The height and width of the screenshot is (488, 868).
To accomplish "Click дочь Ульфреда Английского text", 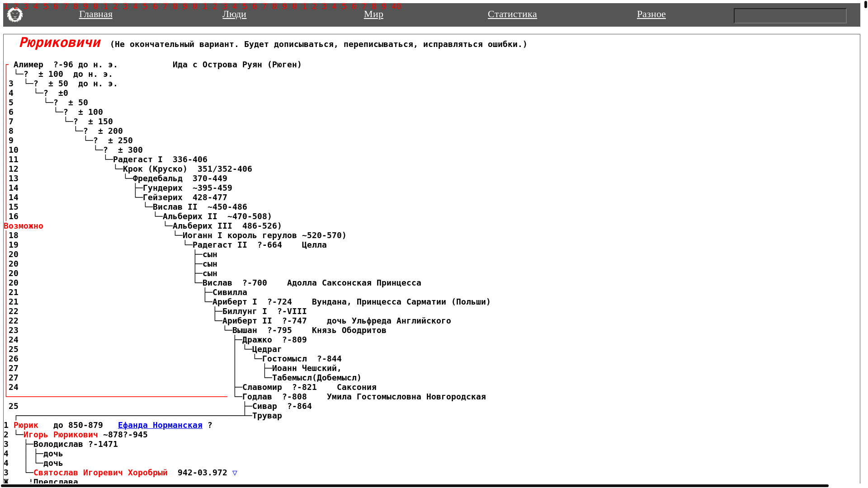I will click(x=389, y=321).
